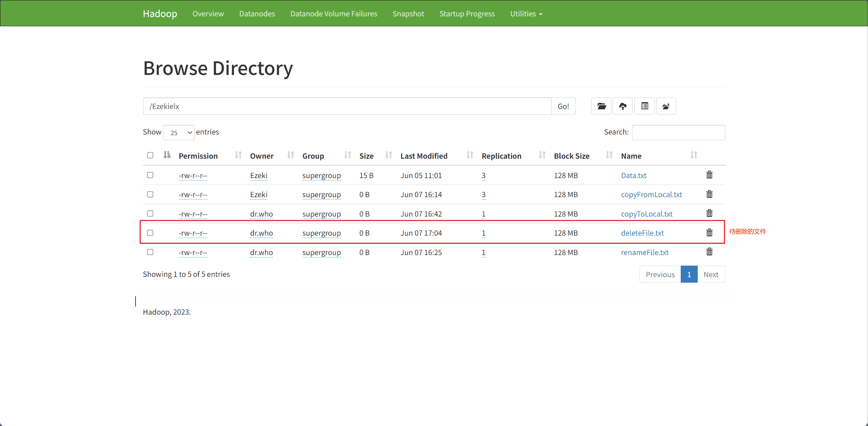This screenshot has height=426, width=868.
Task: Check the select-all checkbox in header
Action: coord(150,155)
